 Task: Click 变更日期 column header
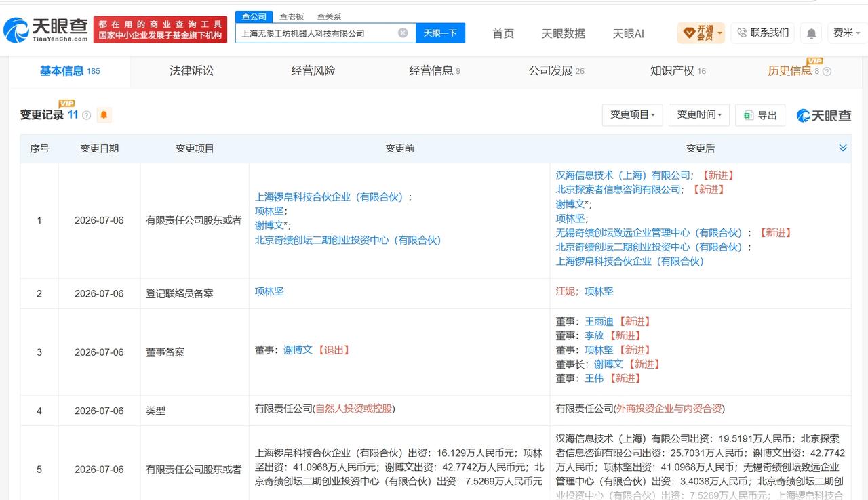pos(99,148)
